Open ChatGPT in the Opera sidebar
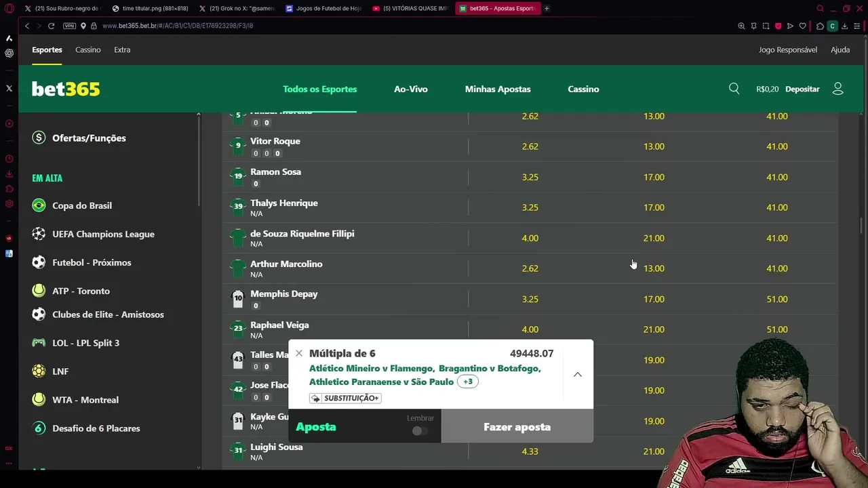The image size is (868, 488). (x=9, y=53)
